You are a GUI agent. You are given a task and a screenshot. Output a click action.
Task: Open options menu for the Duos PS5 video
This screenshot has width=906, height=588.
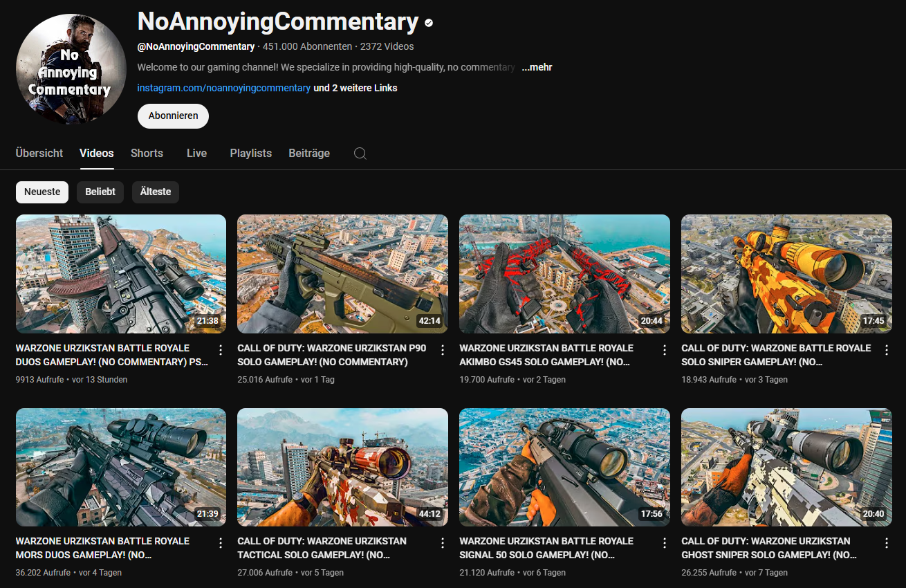[x=221, y=350]
